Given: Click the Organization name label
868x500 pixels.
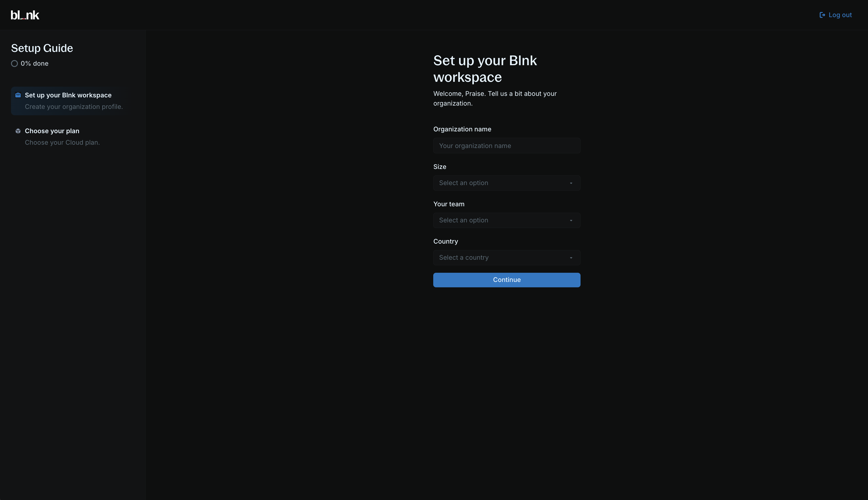Looking at the screenshot, I should pyautogui.click(x=462, y=129).
